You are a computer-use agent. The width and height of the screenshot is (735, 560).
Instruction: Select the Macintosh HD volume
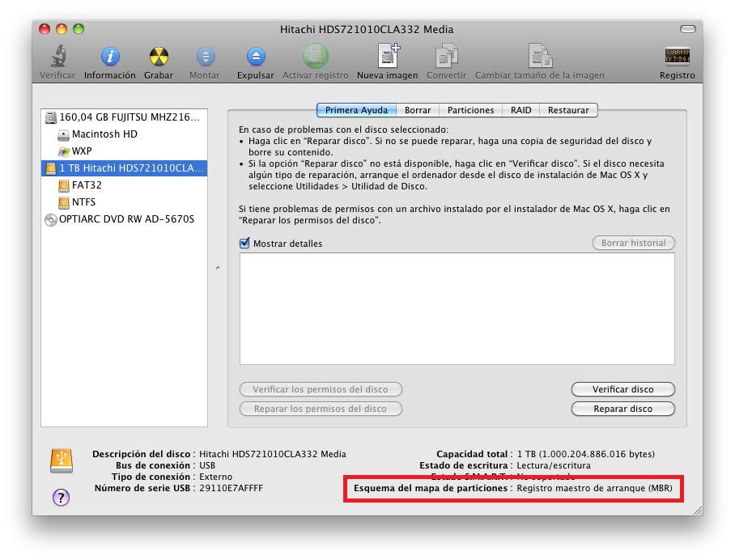pos(124,134)
